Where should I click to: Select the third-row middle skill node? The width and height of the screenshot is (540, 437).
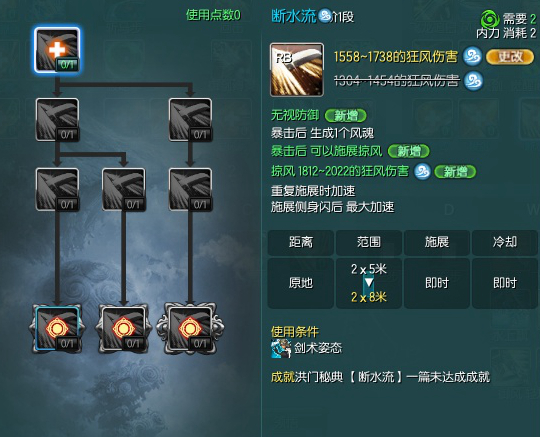124,189
